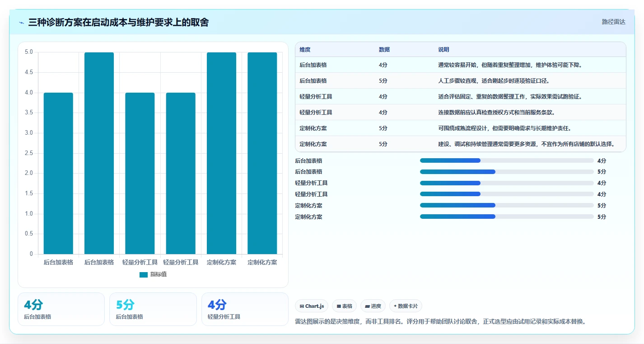This screenshot has width=644, height=344.
Task: Open the 5分 后台加表格 data card
Action: click(x=153, y=309)
